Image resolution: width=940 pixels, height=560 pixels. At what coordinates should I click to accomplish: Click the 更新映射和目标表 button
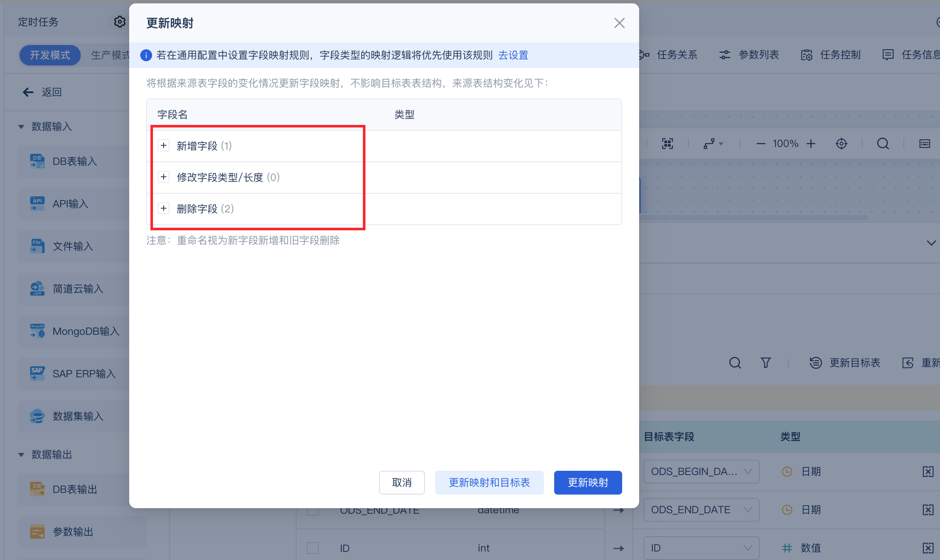pos(489,483)
